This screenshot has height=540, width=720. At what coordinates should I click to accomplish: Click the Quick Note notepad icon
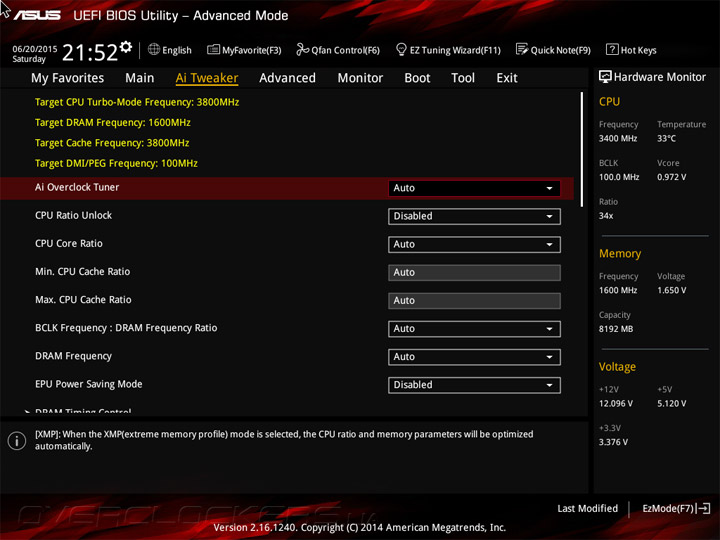point(522,50)
